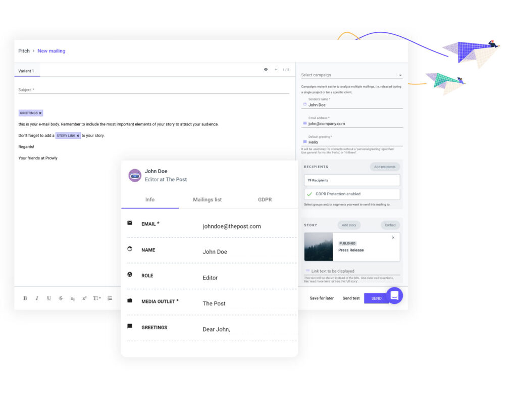Click the Add recipients button
This screenshot has height=420, width=517.
[385, 167]
